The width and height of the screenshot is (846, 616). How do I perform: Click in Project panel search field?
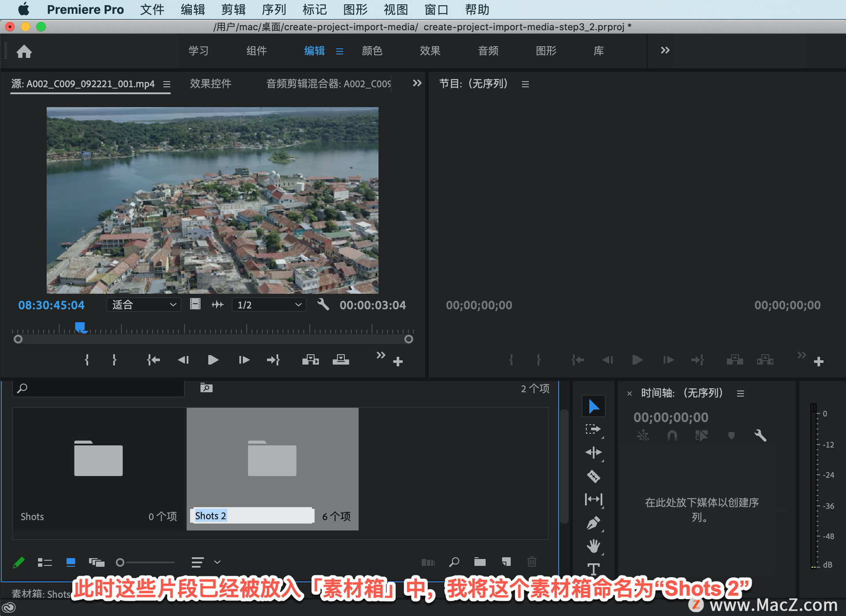point(99,388)
